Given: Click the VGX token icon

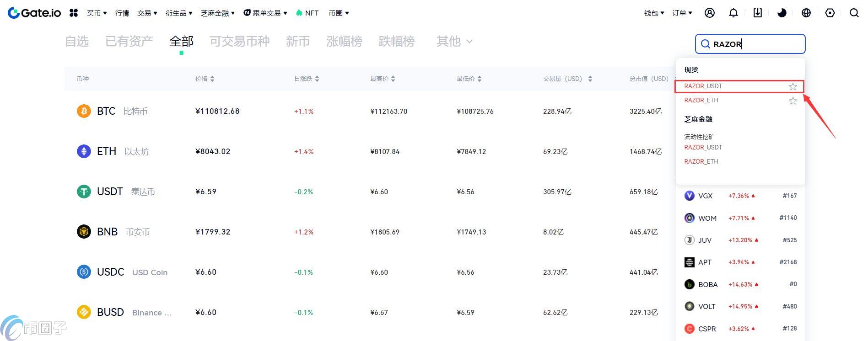Looking at the screenshot, I should tap(689, 196).
